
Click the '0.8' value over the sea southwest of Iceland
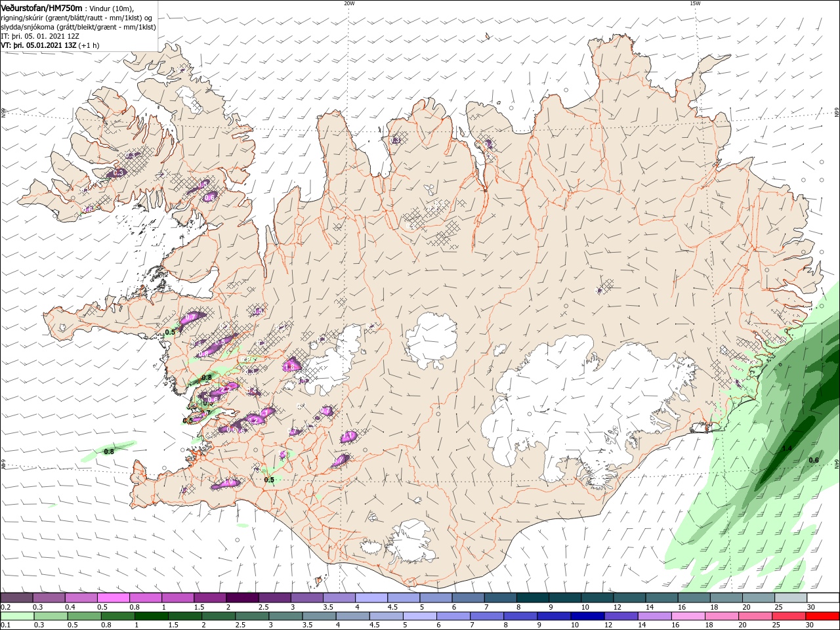click(x=109, y=451)
